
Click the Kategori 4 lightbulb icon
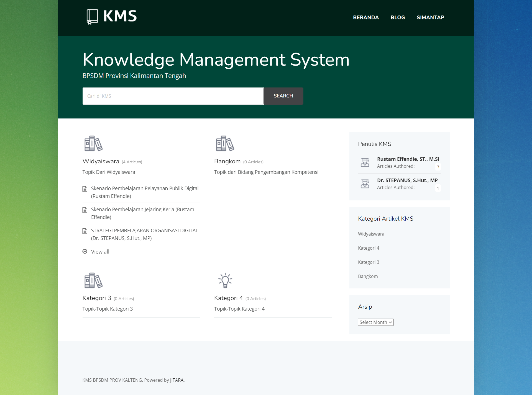tap(225, 280)
